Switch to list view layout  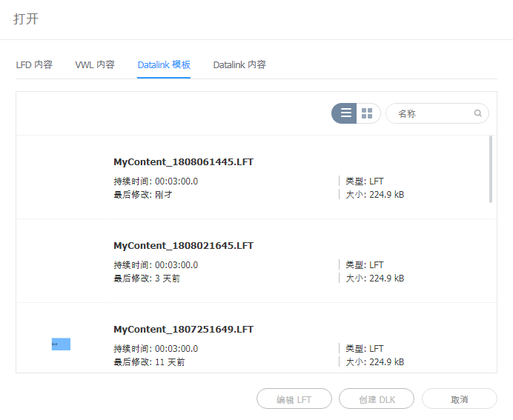tap(345, 113)
